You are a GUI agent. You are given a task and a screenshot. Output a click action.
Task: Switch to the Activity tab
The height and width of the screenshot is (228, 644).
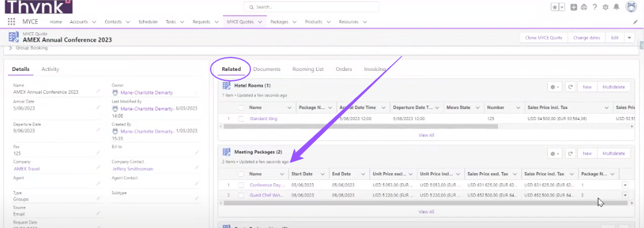click(x=50, y=69)
